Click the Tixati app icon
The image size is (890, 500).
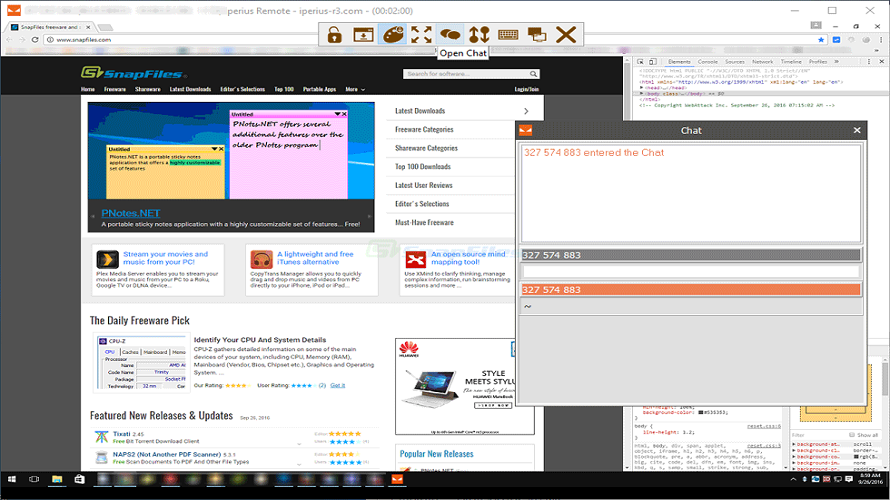pos(102,437)
